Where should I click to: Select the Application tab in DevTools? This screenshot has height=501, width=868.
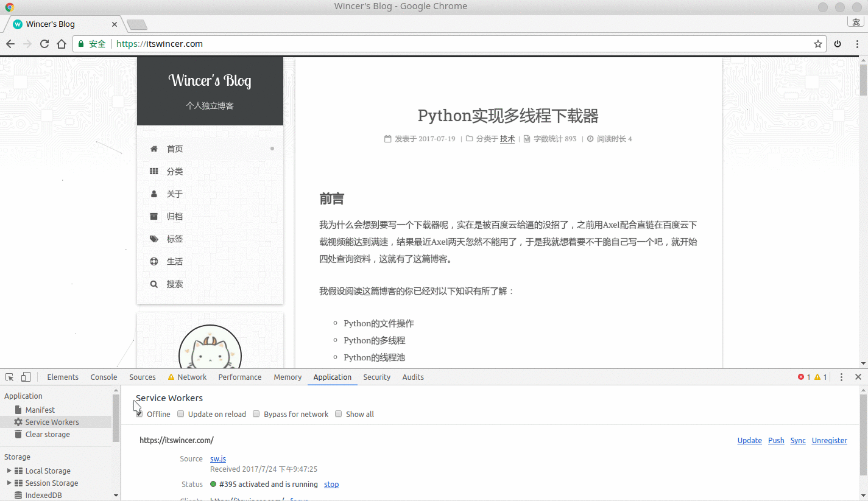333,377
